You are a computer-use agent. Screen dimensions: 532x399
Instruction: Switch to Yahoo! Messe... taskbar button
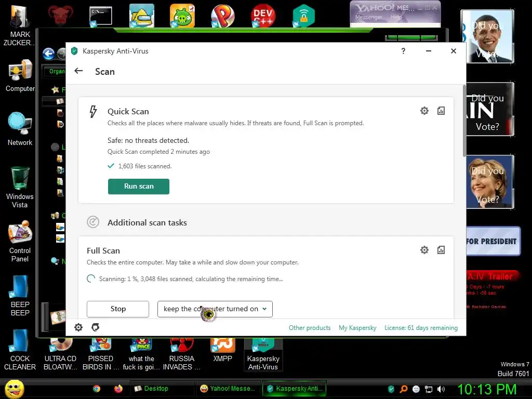228,389
